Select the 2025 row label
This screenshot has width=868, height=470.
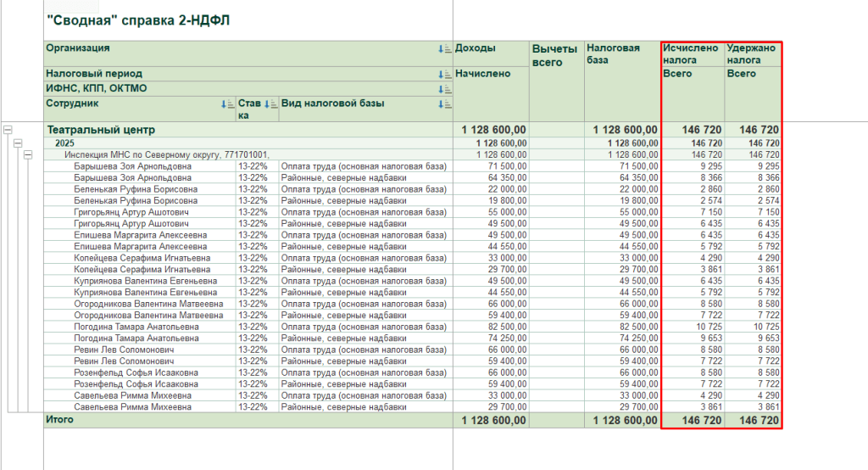64,143
